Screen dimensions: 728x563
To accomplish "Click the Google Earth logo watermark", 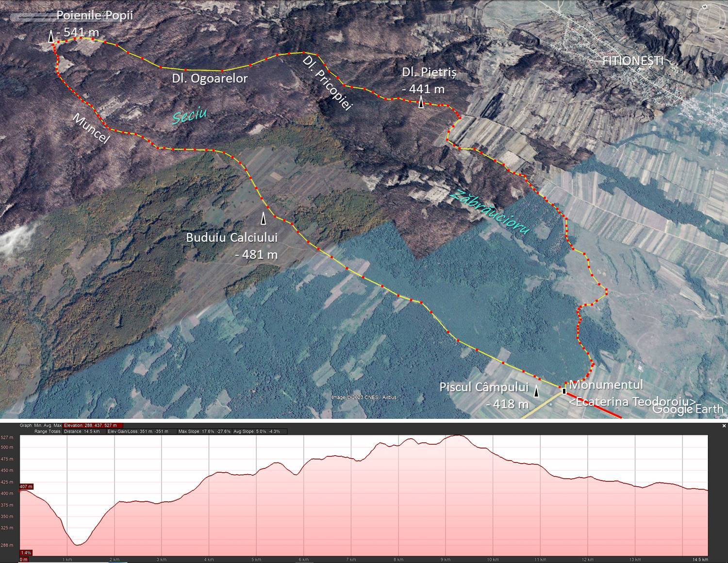I will click(x=688, y=409).
